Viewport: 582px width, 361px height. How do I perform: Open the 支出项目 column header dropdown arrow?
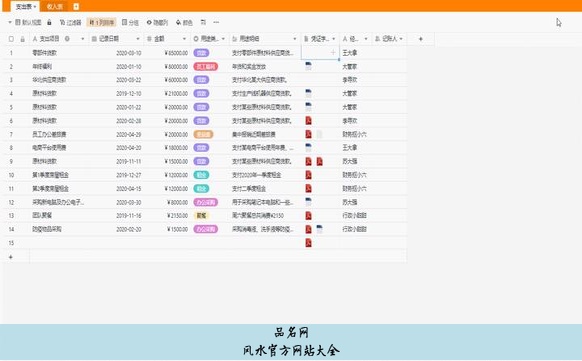tap(82, 39)
